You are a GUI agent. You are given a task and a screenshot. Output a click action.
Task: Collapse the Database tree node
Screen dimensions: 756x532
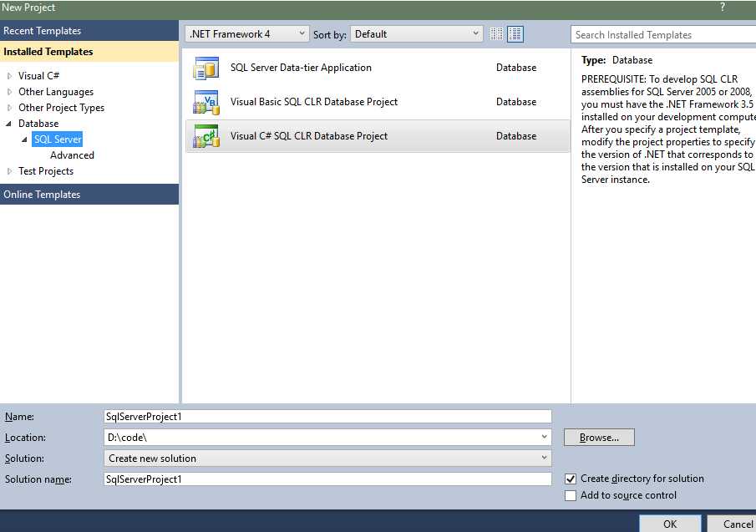[8, 124]
